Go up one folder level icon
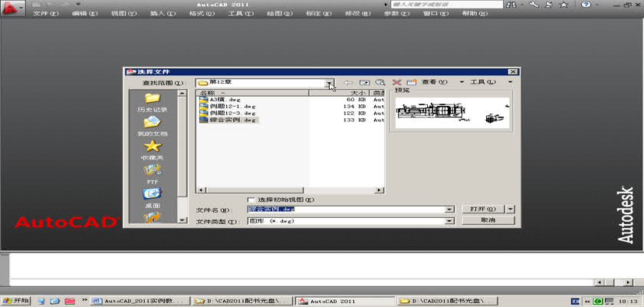The image size is (644, 307). coord(364,83)
